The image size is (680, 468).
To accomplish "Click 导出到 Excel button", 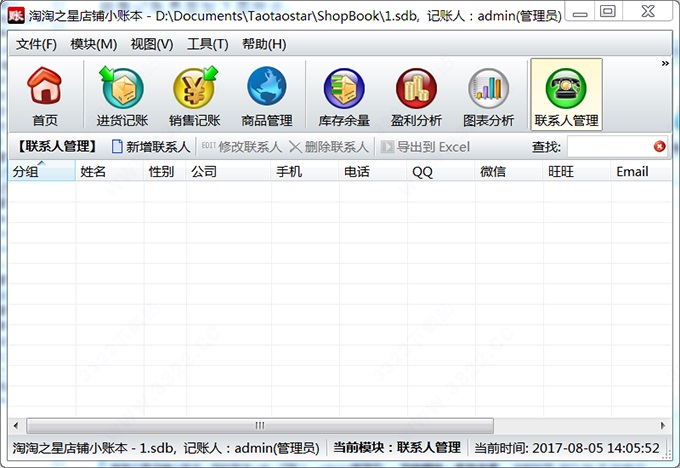I will (423, 147).
